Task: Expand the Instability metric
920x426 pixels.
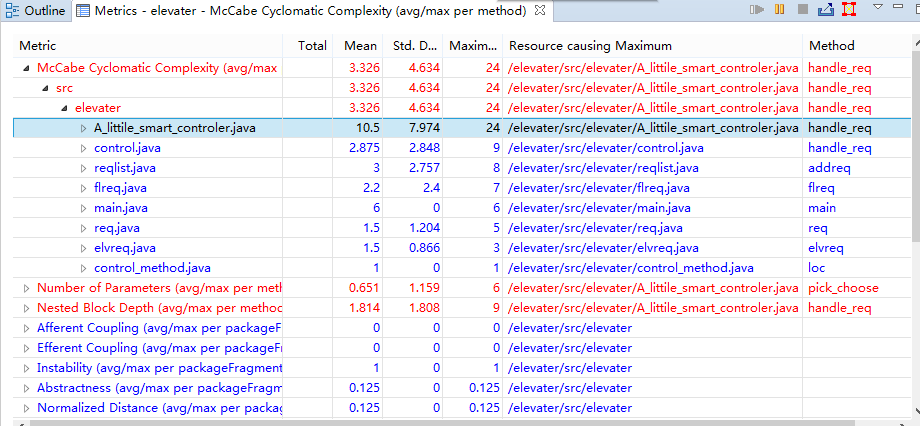Action: (26, 368)
